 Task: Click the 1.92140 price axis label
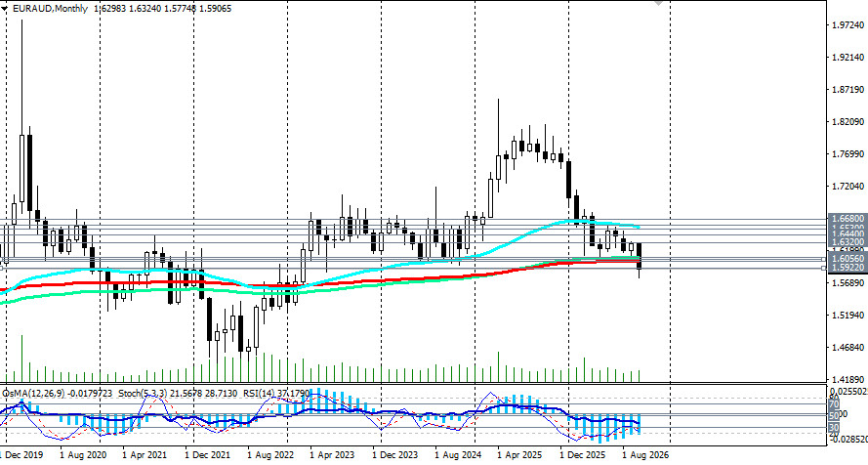point(847,57)
